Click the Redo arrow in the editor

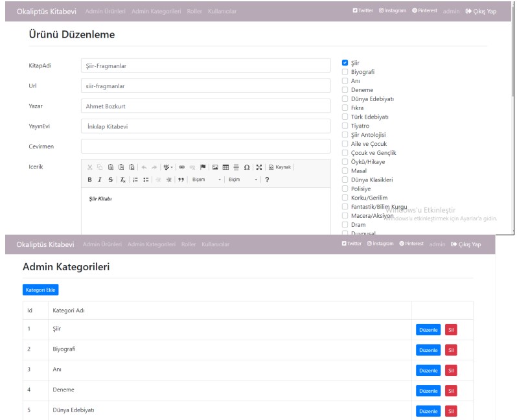154,167
